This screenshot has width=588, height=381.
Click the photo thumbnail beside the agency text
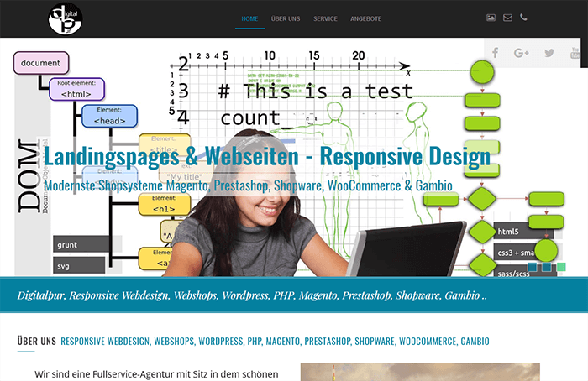pos(420,372)
